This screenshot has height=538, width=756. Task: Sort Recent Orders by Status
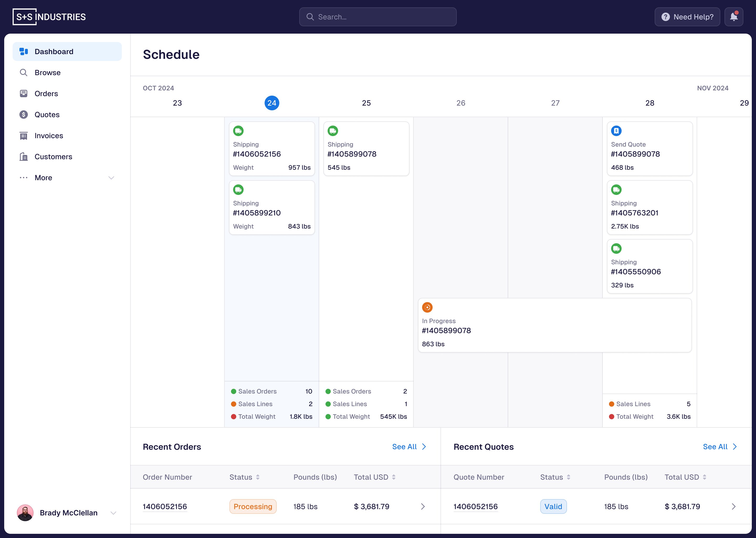(x=258, y=477)
